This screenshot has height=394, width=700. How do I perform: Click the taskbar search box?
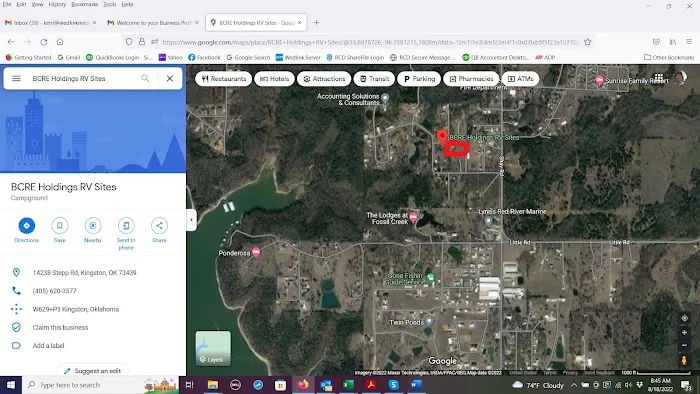click(x=100, y=385)
